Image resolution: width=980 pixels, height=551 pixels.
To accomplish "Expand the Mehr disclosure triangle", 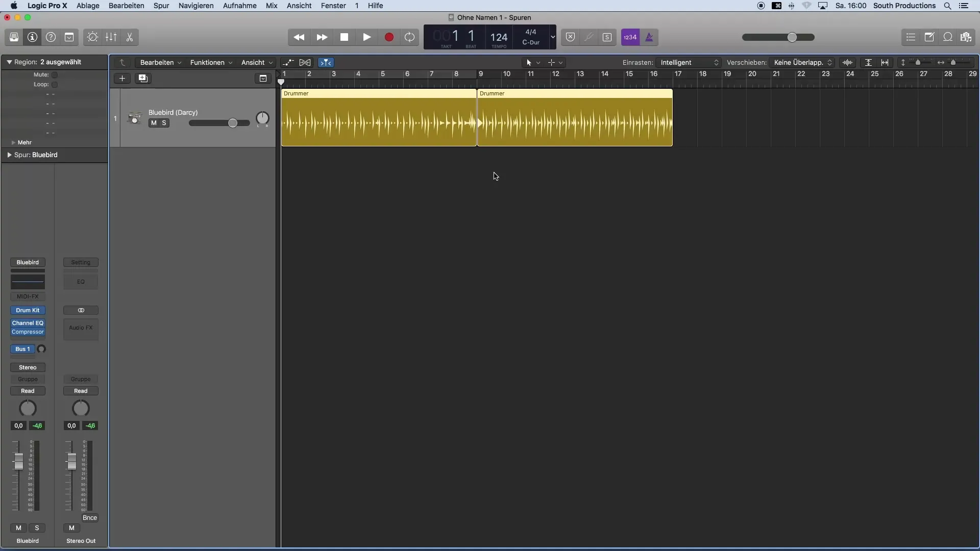I will (x=13, y=143).
